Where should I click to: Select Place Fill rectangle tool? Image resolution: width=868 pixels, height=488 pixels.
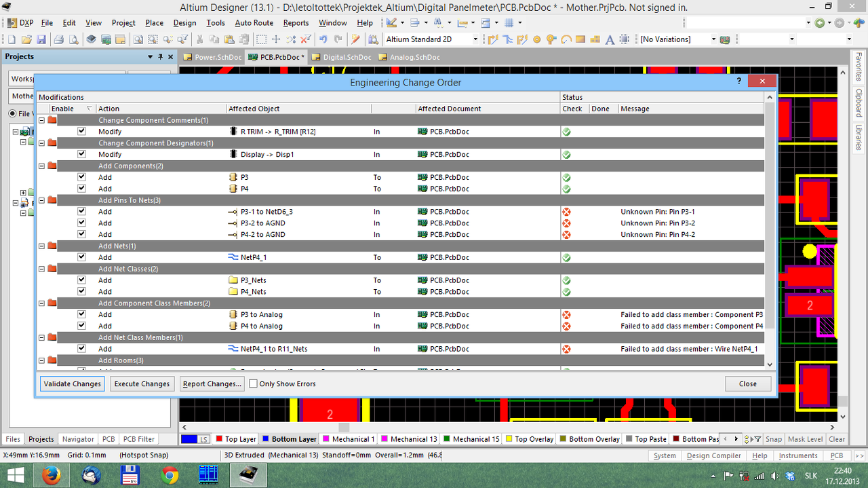[580, 39]
